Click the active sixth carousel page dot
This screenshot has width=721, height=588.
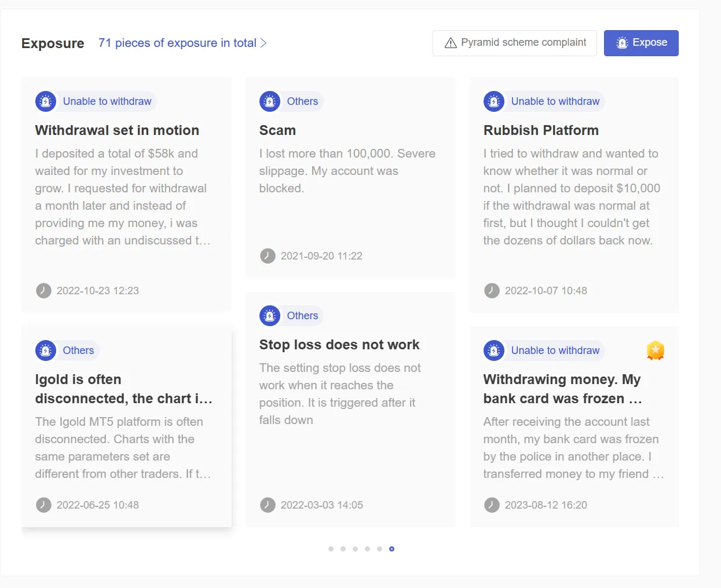pos(391,549)
